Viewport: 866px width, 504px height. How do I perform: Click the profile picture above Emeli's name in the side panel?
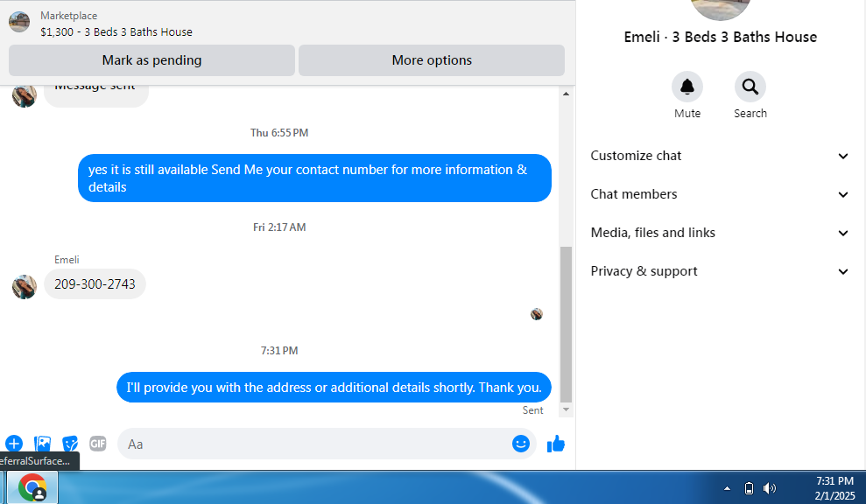click(x=720, y=8)
